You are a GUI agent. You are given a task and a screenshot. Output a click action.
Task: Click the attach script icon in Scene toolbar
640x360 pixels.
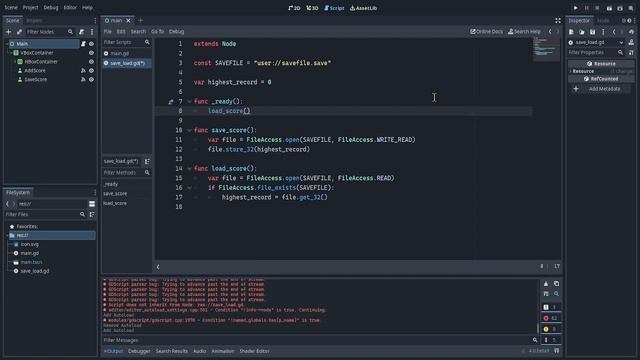pyautogui.click(x=82, y=31)
